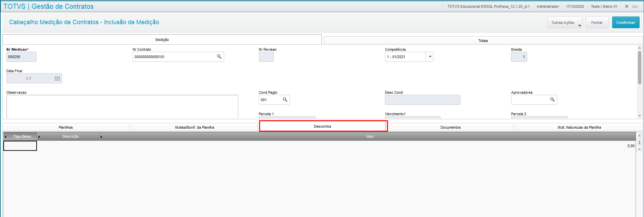Select the Descontos tab
644x217 pixels.
(x=323, y=126)
